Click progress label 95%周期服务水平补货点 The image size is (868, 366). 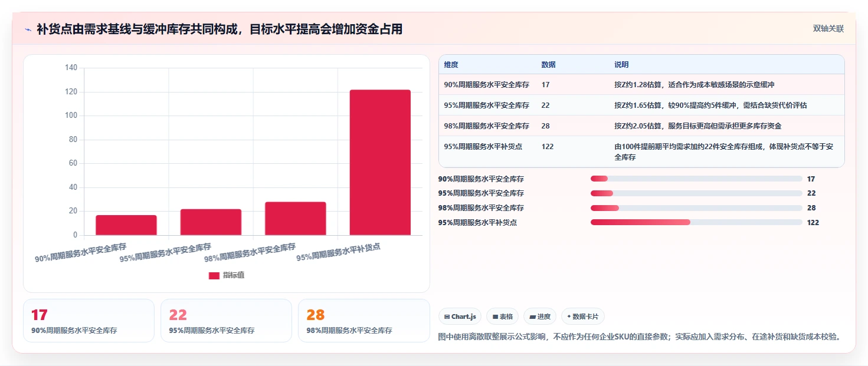477,223
